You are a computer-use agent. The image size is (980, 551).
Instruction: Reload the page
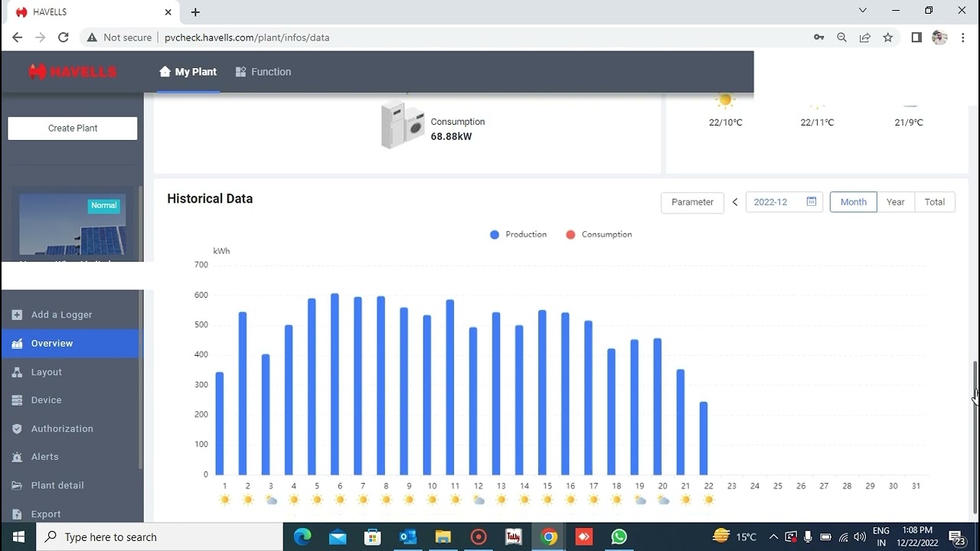pyautogui.click(x=64, y=37)
